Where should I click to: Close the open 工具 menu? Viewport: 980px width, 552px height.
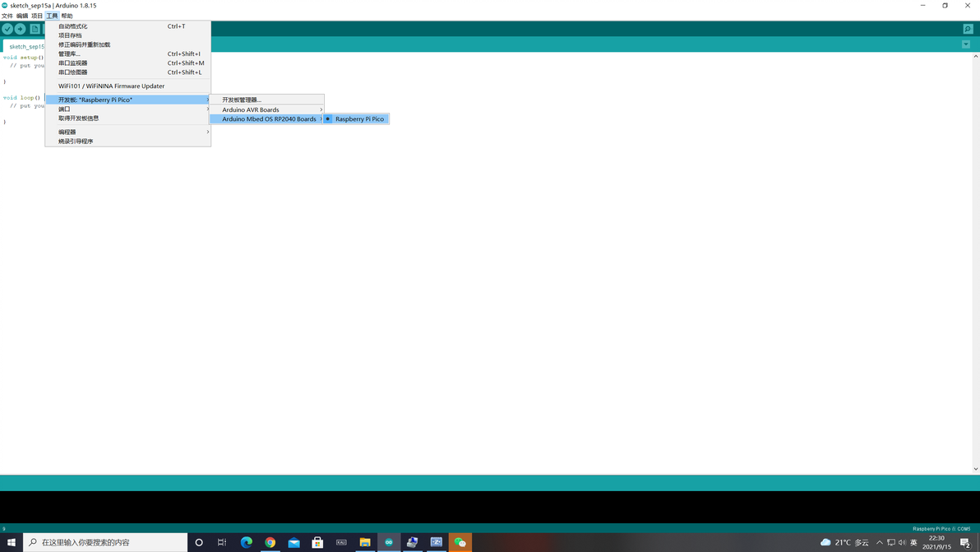52,16
